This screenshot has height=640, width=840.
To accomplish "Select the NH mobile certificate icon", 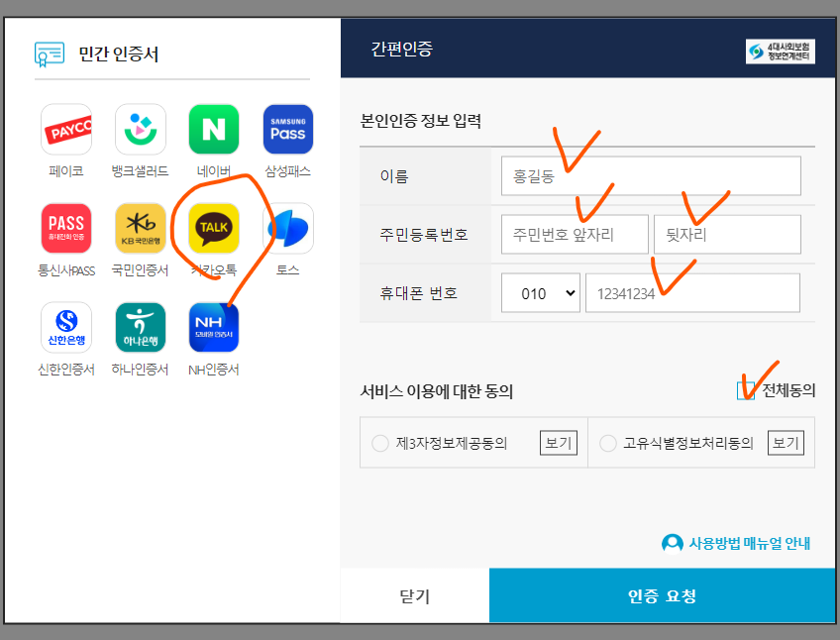I will point(214,328).
